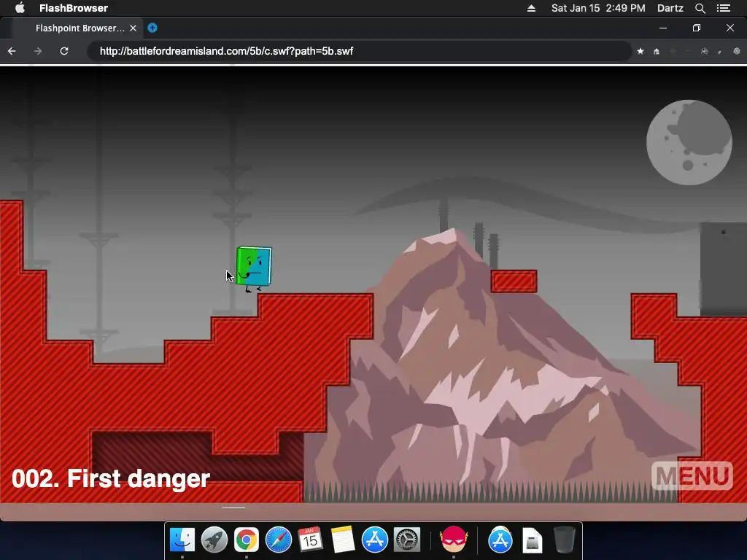The image size is (747, 560).
Task: Restore the FlashBrowser window size
Action: (x=697, y=28)
